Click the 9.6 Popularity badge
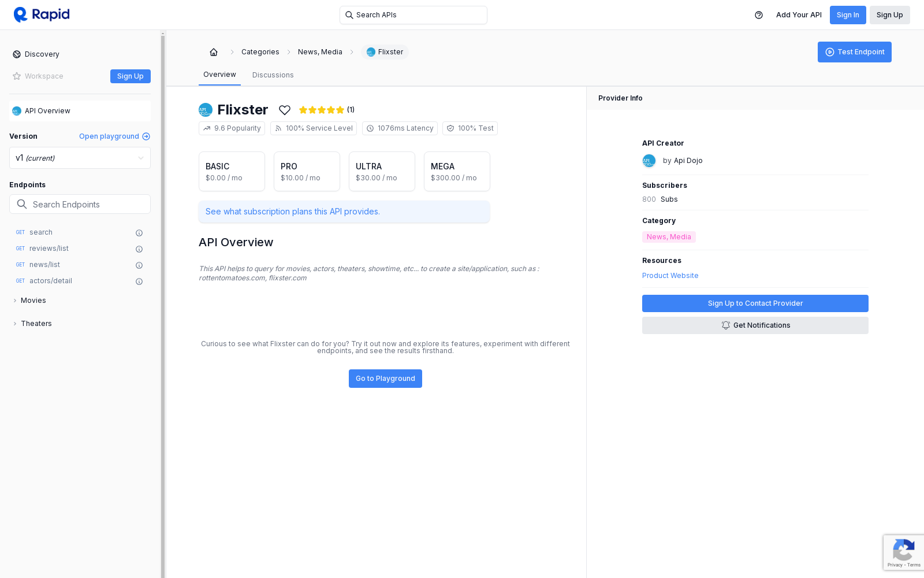The height and width of the screenshot is (578, 924). [x=232, y=128]
